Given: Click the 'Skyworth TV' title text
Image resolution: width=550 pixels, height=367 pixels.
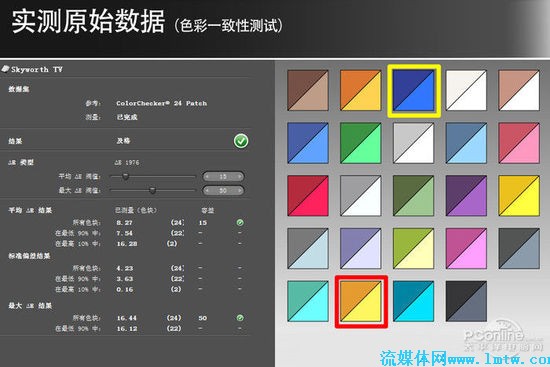Looking at the screenshot, I should click(x=36, y=69).
